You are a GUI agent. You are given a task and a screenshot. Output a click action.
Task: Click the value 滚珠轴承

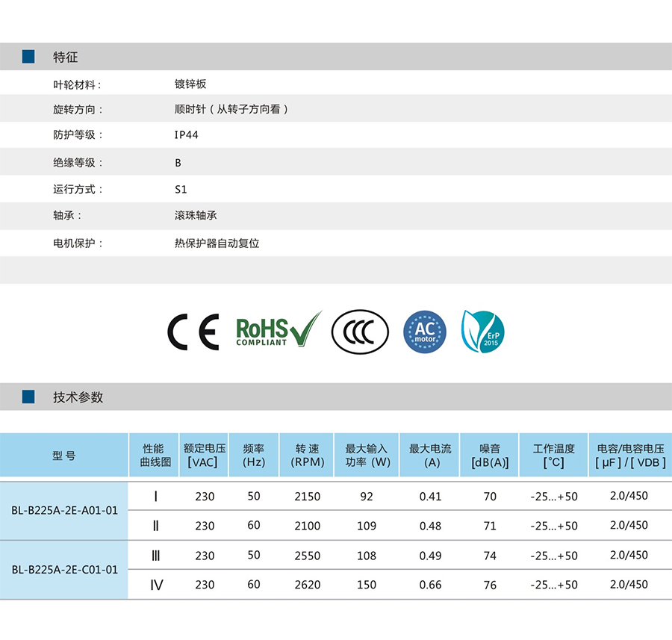point(196,215)
